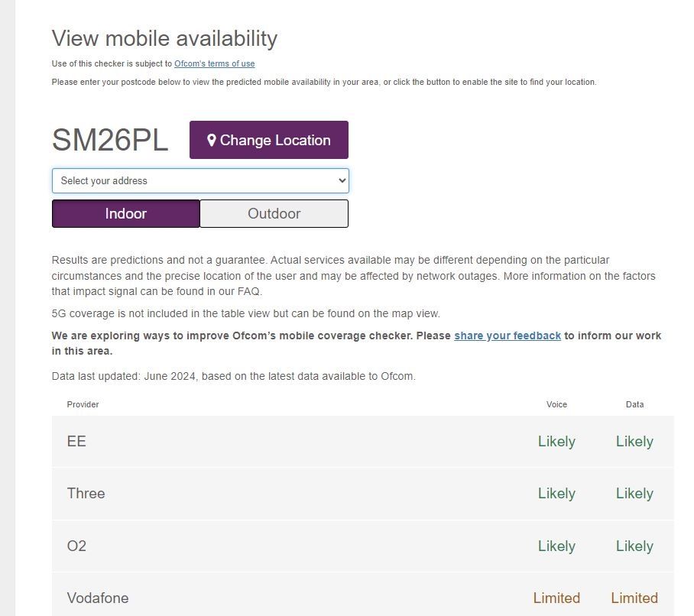Click Vodafone's Limited Data status

point(634,598)
